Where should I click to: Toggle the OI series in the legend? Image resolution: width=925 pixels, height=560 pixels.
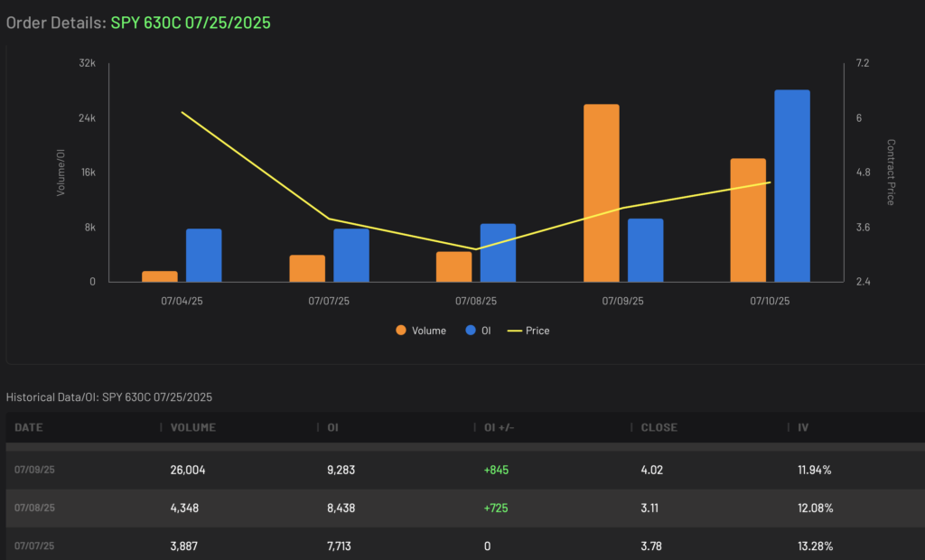click(478, 331)
